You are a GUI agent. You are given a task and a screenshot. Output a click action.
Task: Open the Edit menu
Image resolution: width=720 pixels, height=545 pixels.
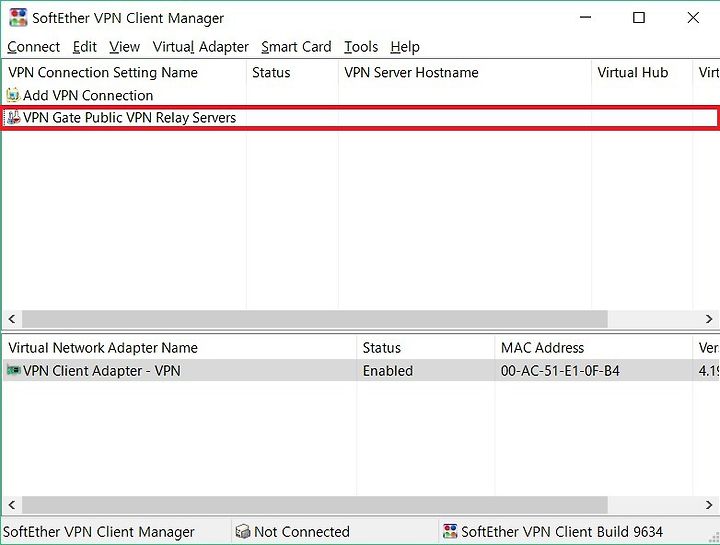coord(84,47)
